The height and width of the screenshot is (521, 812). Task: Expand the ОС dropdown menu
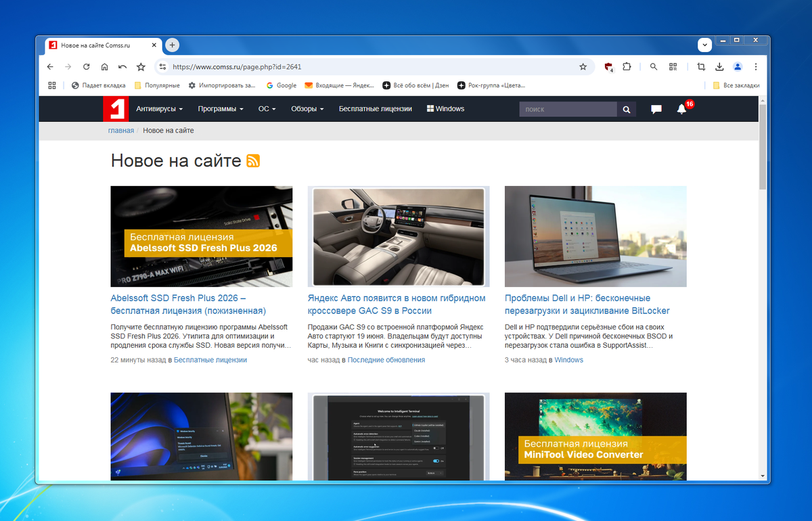tap(267, 109)
